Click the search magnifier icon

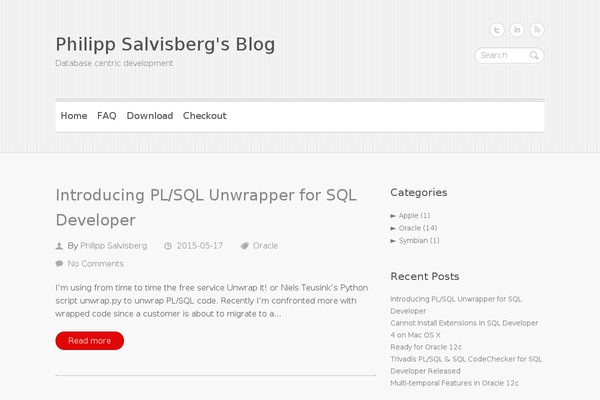click(x=534, y=56)
